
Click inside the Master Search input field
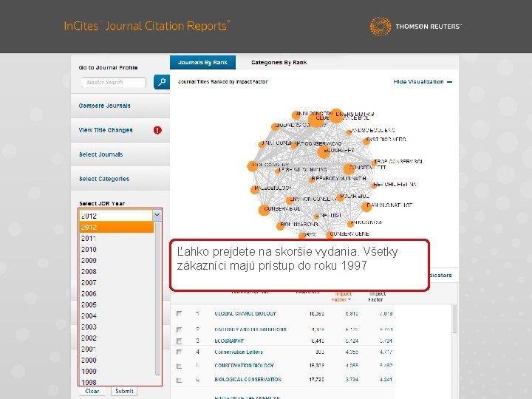[x=113, y=82]
